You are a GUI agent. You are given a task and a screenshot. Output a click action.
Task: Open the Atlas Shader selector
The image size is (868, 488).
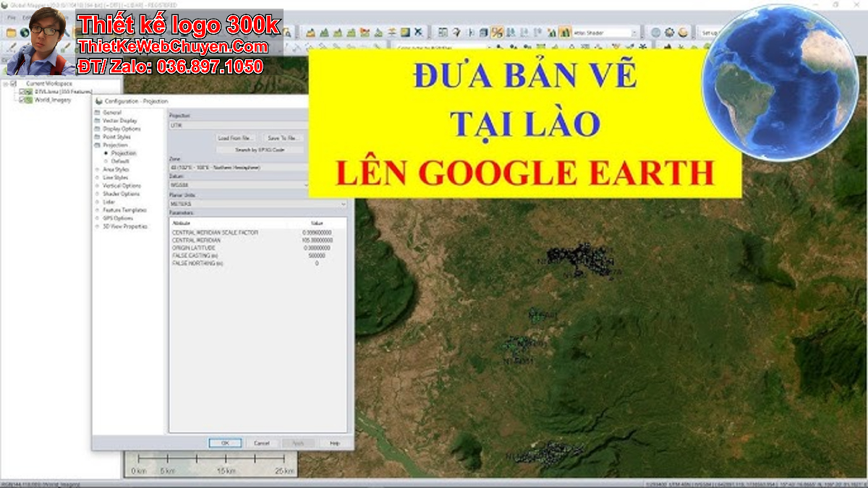point(605,33)
